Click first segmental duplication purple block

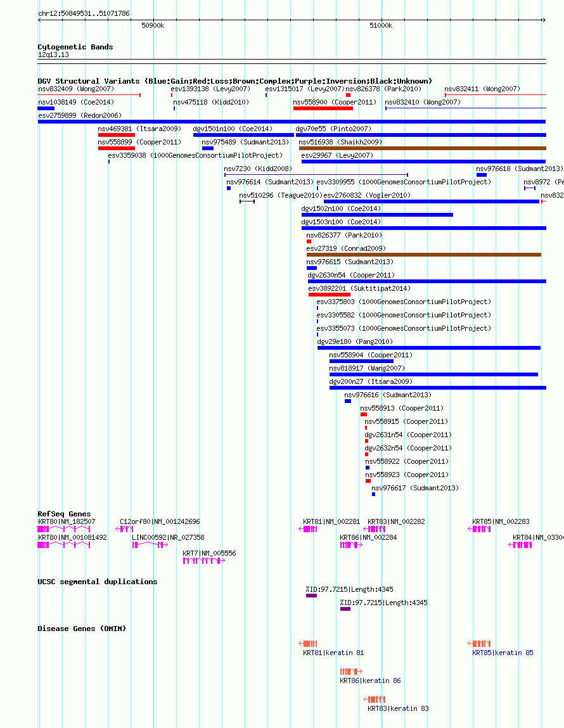click(312, 596)
